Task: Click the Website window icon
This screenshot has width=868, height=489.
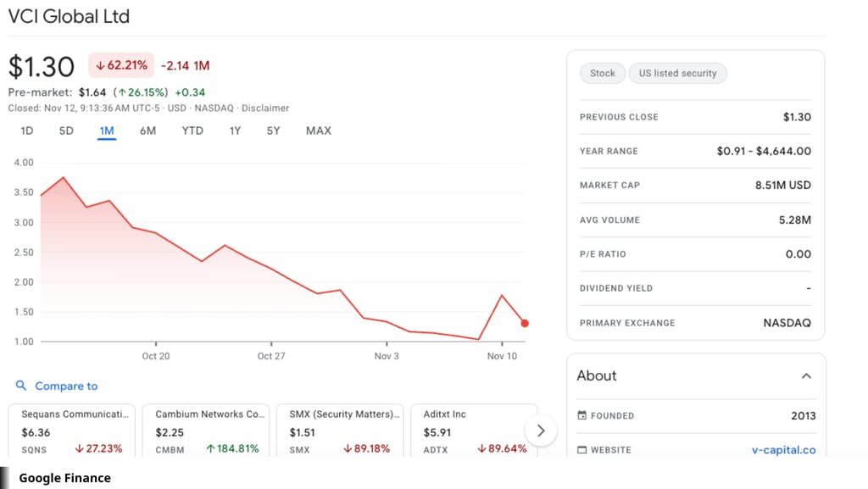Action: coord(581,450)
